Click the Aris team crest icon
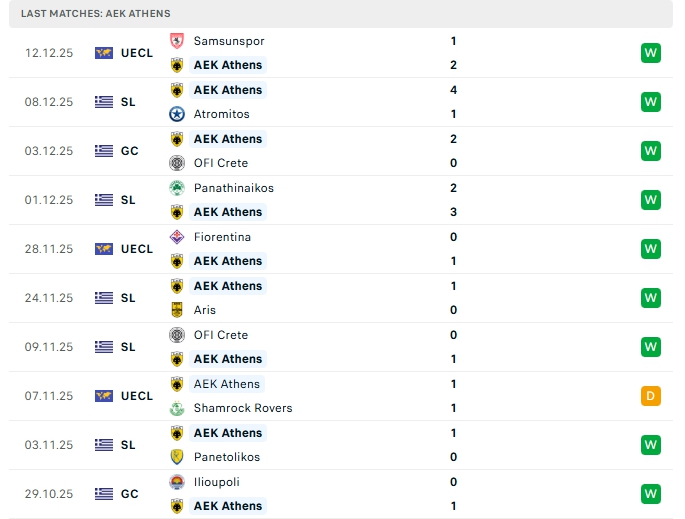 pyautogui.click(x=177, y=310)
